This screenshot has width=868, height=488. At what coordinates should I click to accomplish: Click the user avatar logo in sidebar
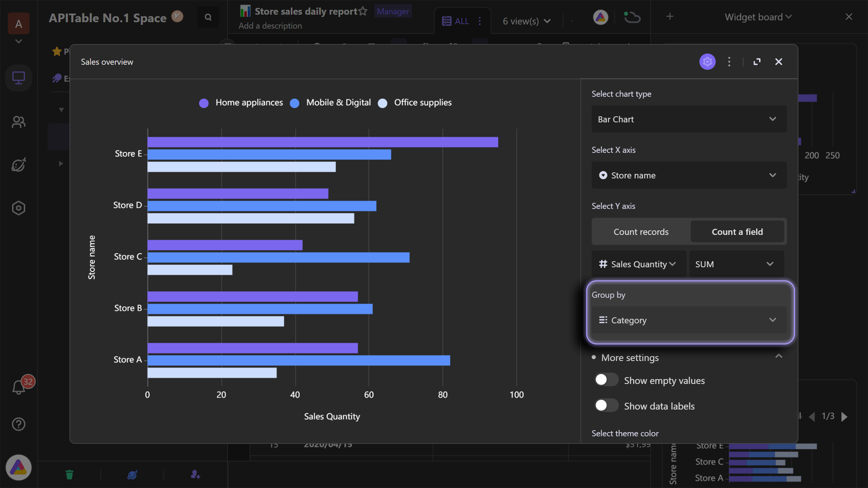click(18, 468)
